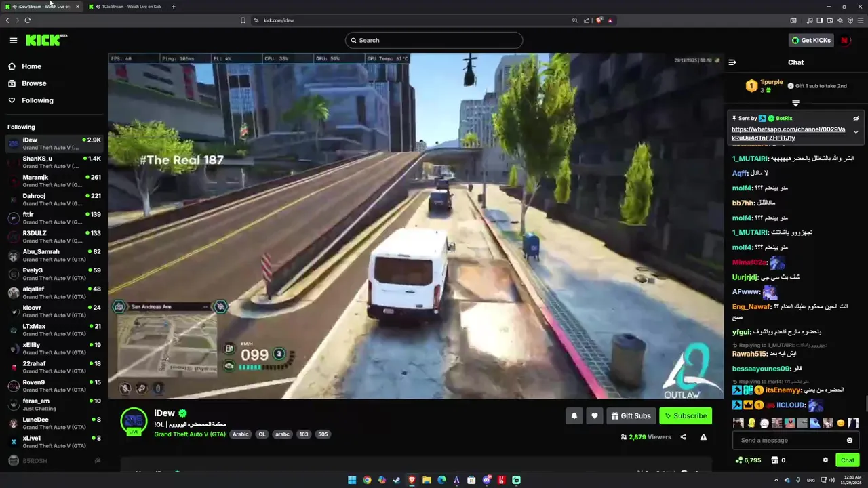Hide the pinned BotRix message

point(856,119)
